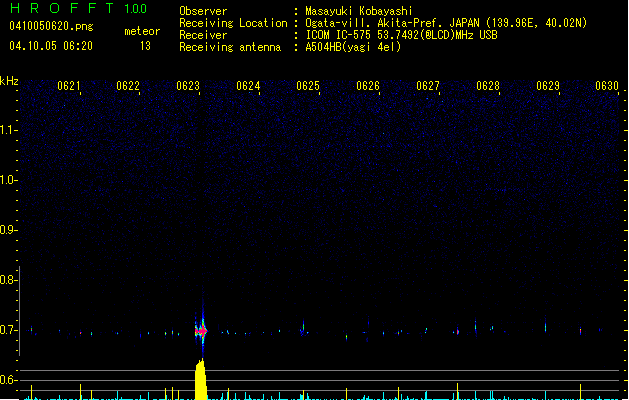Click the tall yellow signal peak
The width and height of the screenshot is (629, 400).
point(201,380)
